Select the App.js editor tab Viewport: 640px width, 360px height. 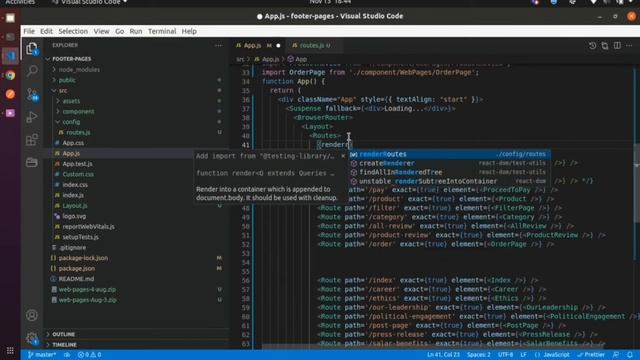pos(258,45)
